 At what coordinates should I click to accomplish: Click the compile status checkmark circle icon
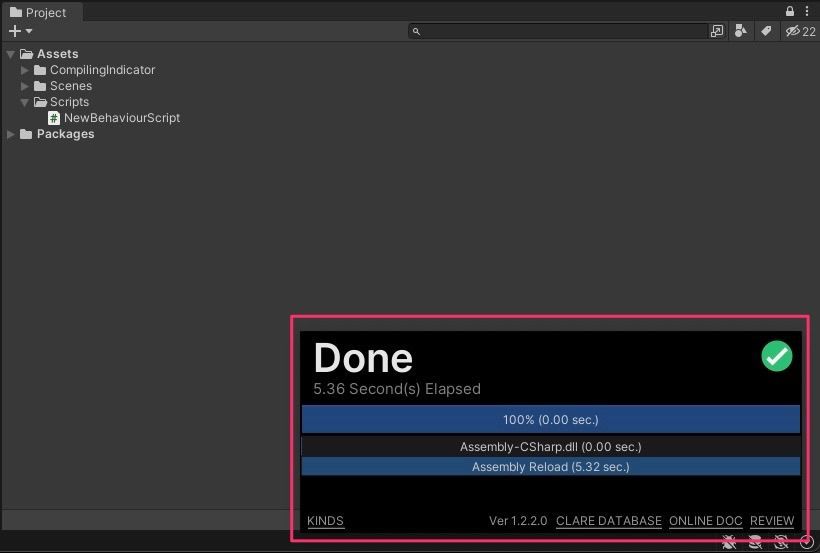(x=807, y=543)
